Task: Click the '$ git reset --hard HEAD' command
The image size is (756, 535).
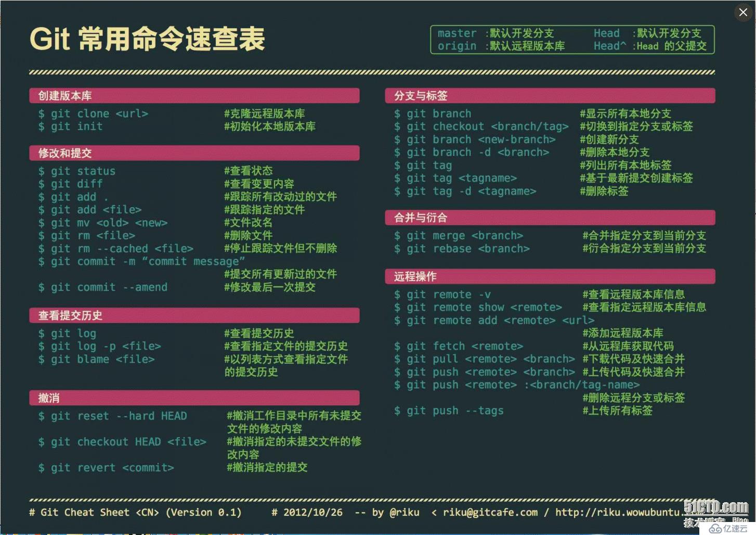Action: [x=113, y=416]
